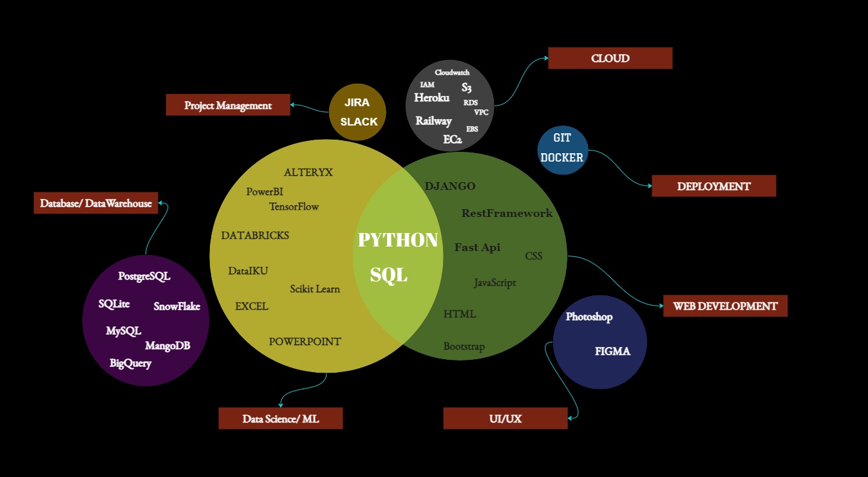Select the DOCKER text in blue circle
The image size is (868, 477).
coord(561,158)
